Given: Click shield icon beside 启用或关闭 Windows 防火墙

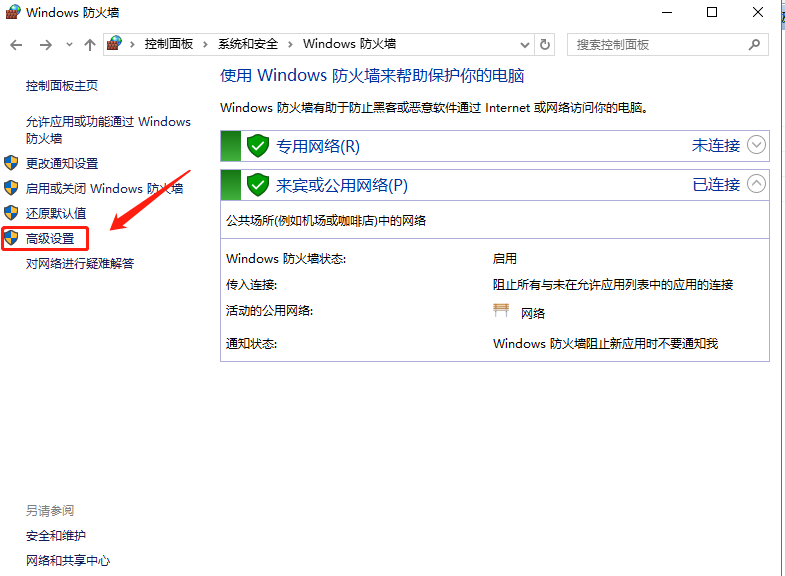Looking at the screenshot, I should pyautogui.click(x=11, y=188).
